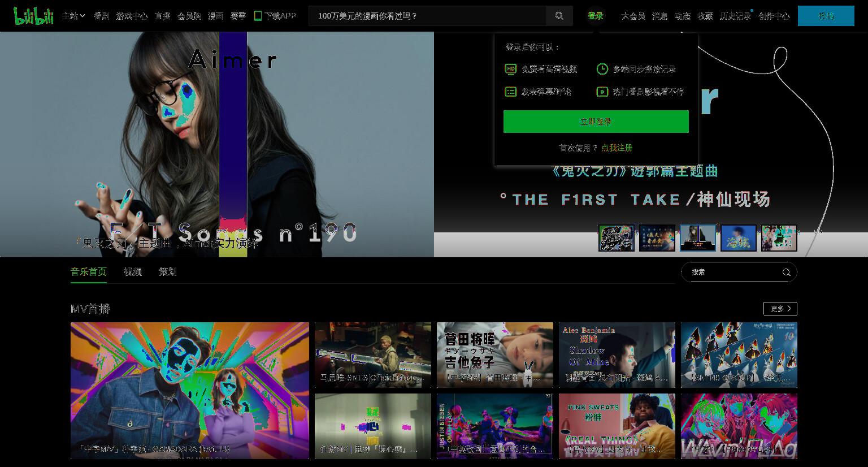The width and height of the screenshot is (868, 467).
Task: Select the blue 海底 carousel thumbnail
Action: [x=738, y=237]
